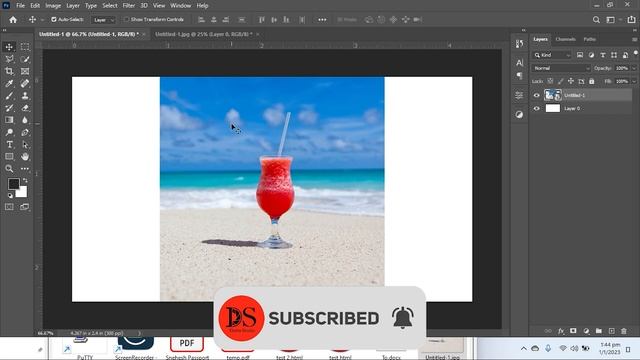This screenshot has height=360, width=640.
Task: Switch to the Channels tab
Action: (565, 39)
